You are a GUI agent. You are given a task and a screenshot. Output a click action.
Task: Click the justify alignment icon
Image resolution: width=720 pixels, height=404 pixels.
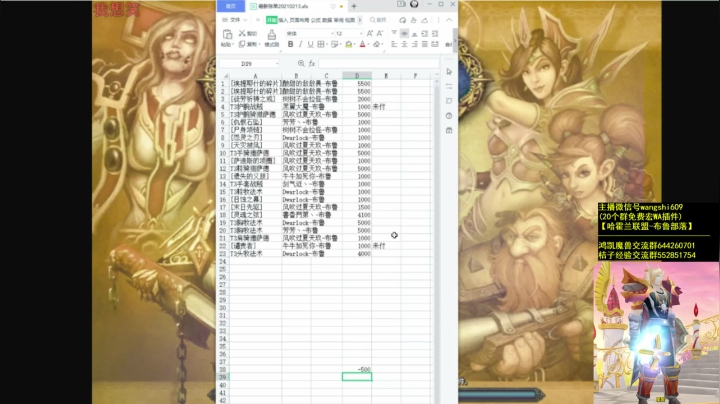424,44
